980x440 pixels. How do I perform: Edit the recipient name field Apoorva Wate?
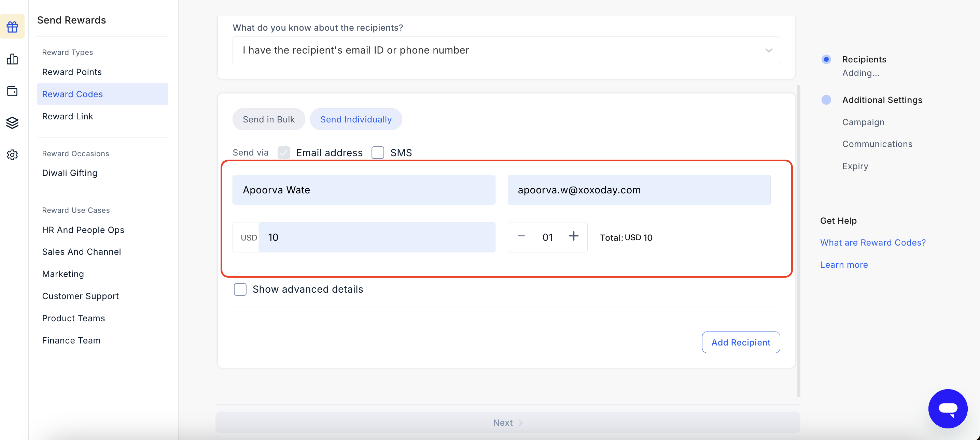point(364,190)
